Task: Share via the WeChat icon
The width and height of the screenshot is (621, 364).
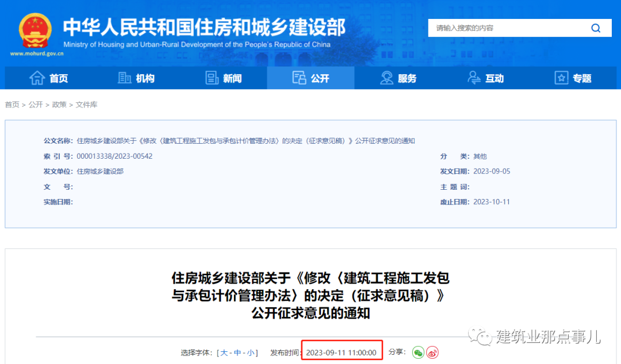Action: coord(418,352)
